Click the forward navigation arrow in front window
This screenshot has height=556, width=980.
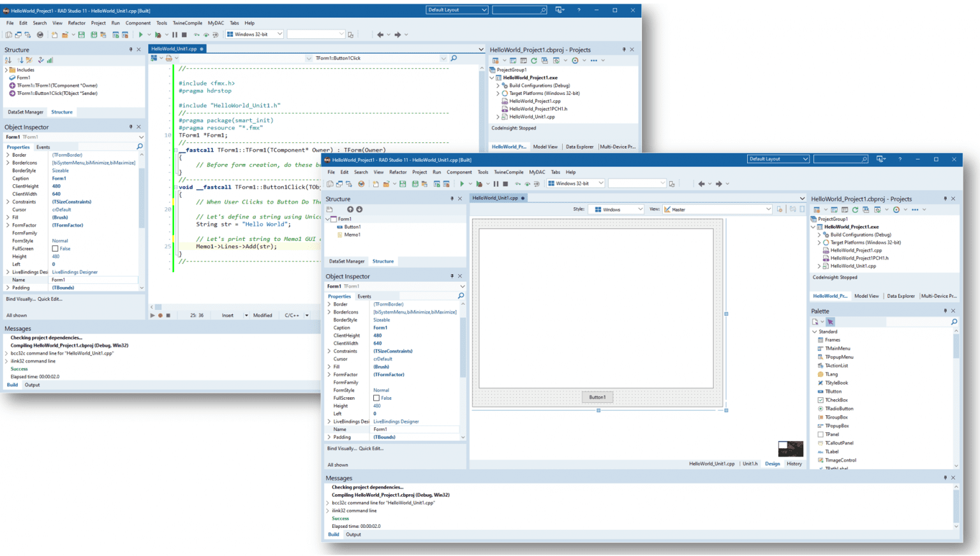(718, 184)
